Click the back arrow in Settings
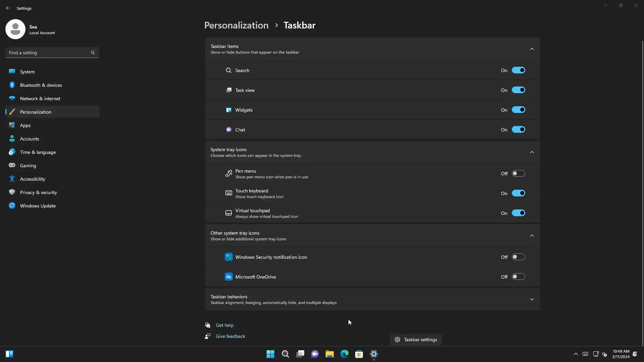 click(x=8, y=8)
